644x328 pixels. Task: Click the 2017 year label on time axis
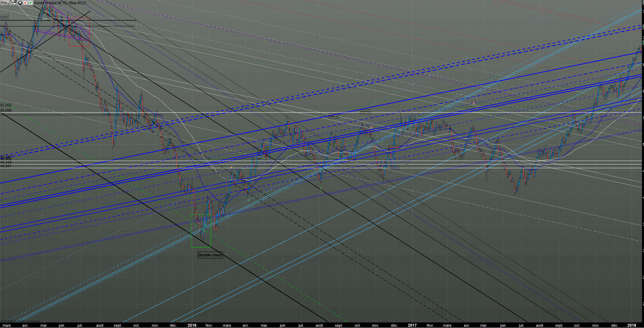[412, 325]
